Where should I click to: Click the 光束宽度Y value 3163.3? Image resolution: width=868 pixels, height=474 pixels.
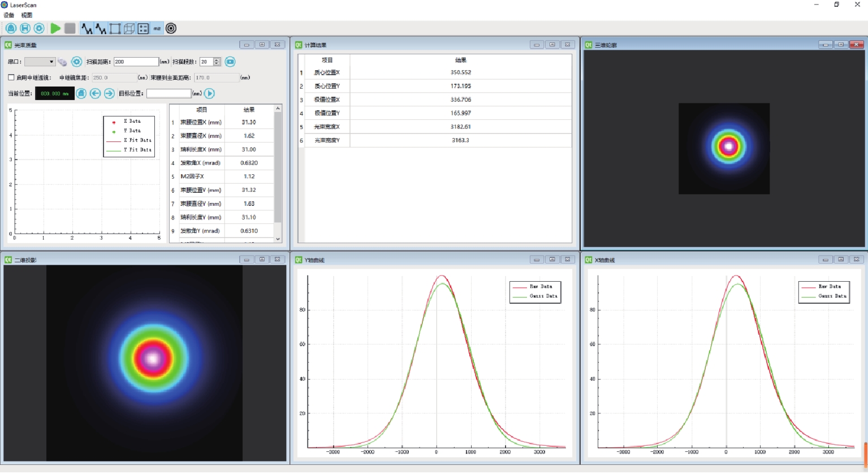click(461, 140)
